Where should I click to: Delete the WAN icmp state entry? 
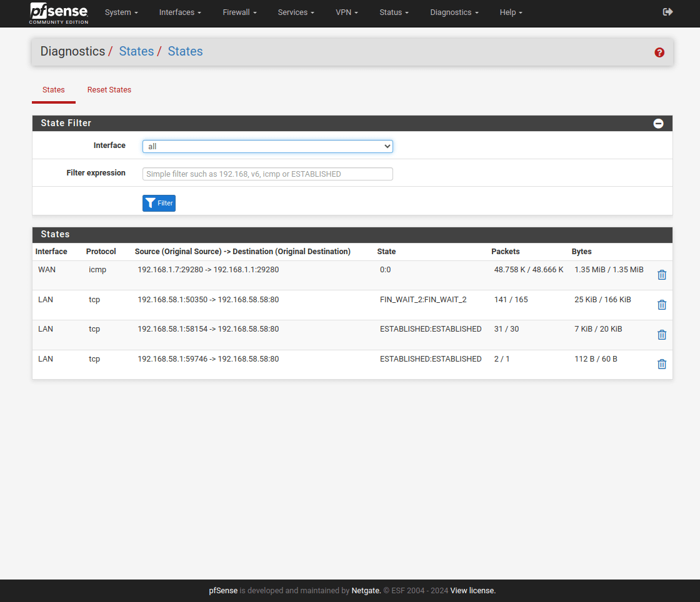(662, 275)
